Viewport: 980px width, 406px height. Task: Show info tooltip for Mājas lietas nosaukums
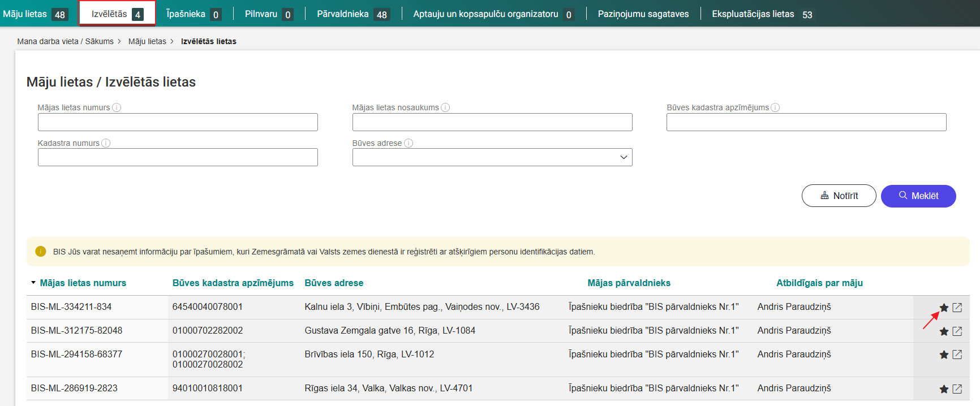[x=445, y=107]
